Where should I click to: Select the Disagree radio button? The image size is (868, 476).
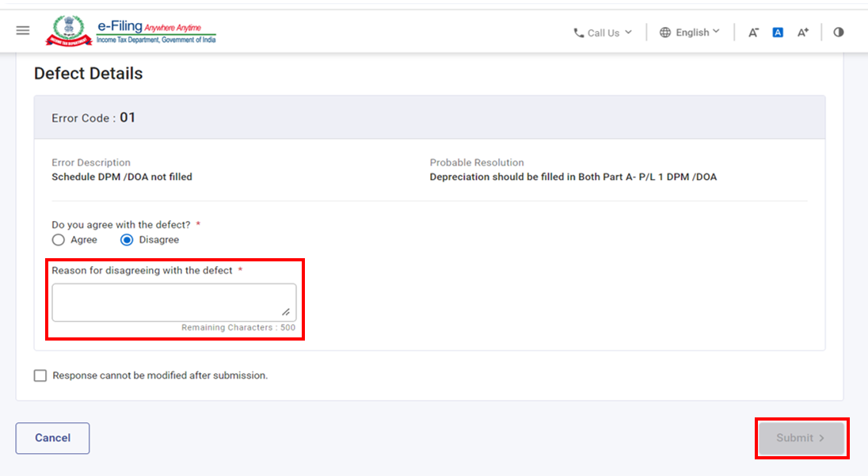(127, 240)
